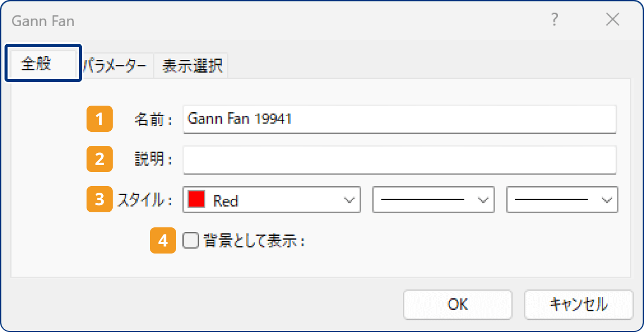The height and width of the screenshot is (332, 644).
Task: Click the help question mark icon
Action: [x=554, y=20]
